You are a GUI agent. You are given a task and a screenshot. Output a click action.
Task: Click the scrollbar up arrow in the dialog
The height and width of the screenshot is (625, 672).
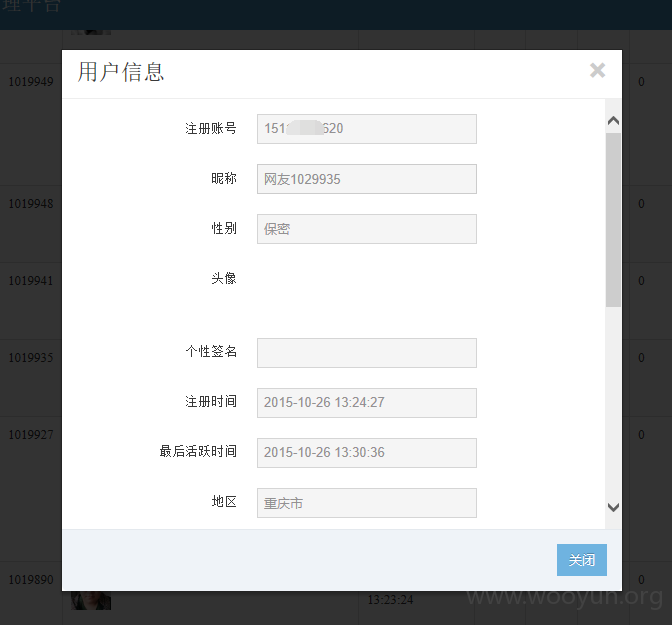pyautogui.click(x=613, y=120)
